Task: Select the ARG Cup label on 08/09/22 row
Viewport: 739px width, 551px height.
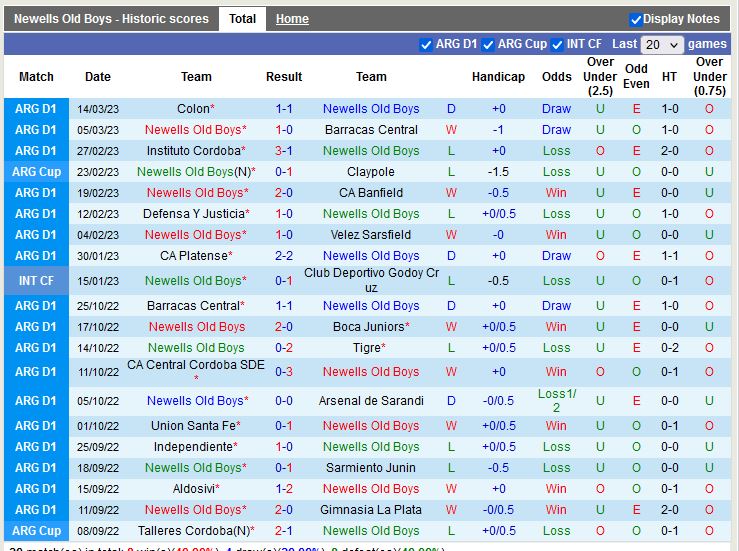Action: pyautogui.click(x=36, y=531)
